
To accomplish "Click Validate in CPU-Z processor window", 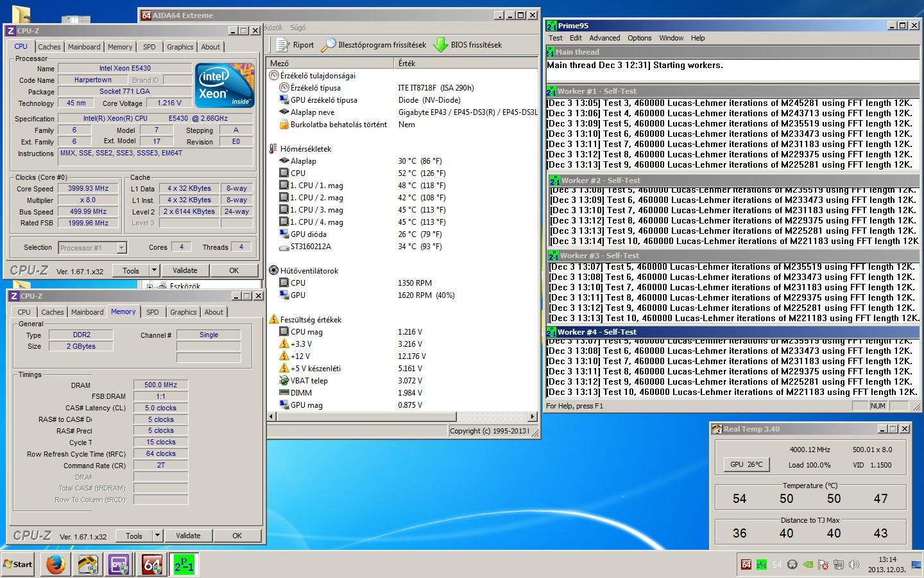I will (185, 270).
